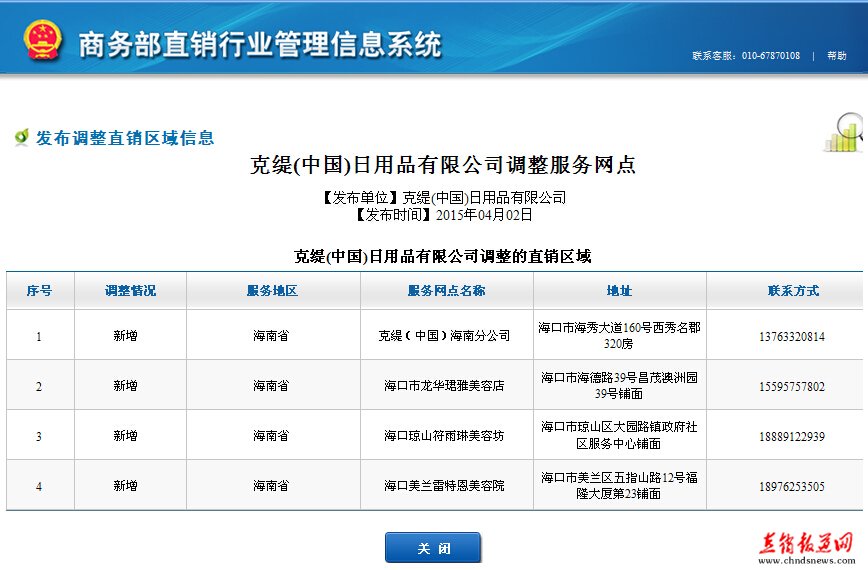This screenshot has height=570, width=868.
Task: Click phone number 18976253505
Action: click(792, 486)
